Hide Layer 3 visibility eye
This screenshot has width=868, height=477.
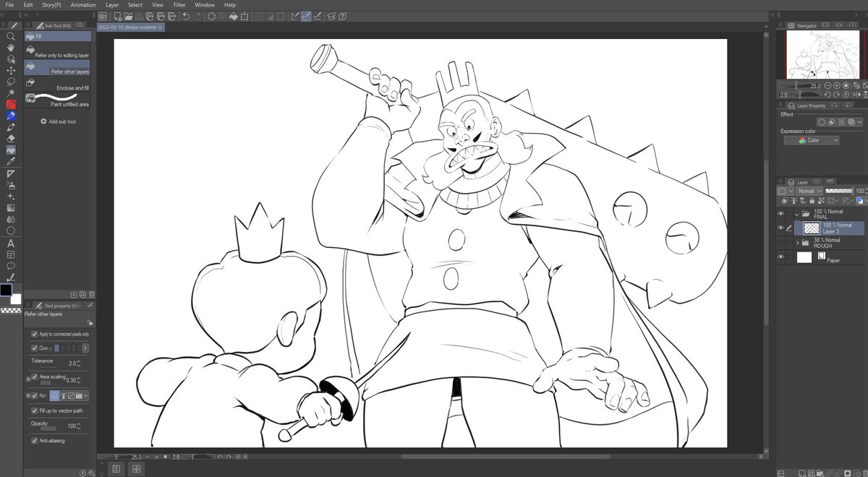[x=781, y=228]
